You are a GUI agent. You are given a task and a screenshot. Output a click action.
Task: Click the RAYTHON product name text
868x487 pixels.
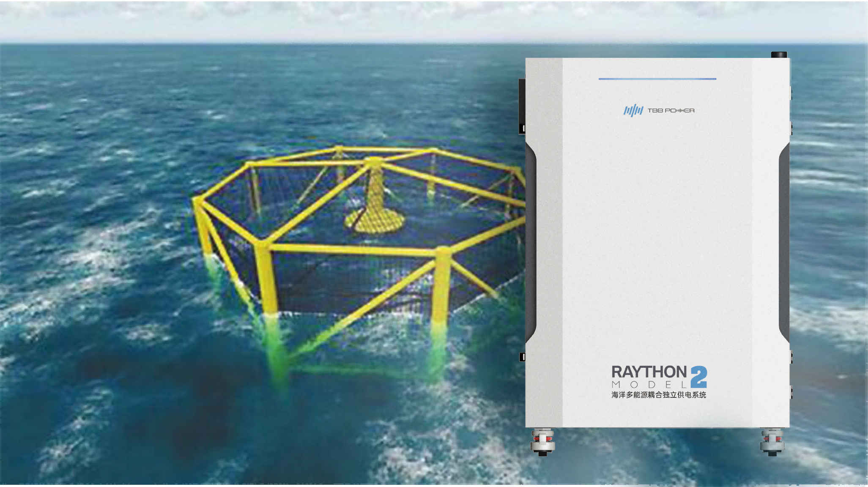pos(649,372)
